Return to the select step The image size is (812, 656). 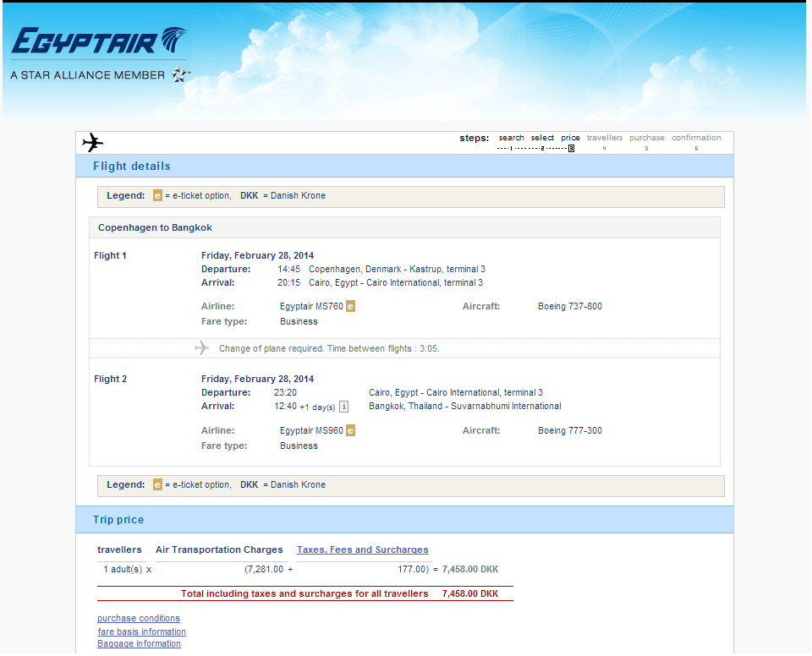click(x=542, y=138)
